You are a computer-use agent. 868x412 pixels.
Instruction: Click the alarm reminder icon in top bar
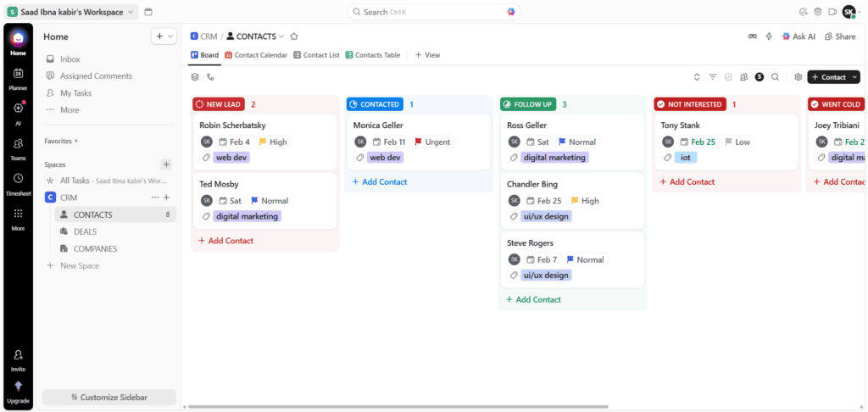coord(818,12)
